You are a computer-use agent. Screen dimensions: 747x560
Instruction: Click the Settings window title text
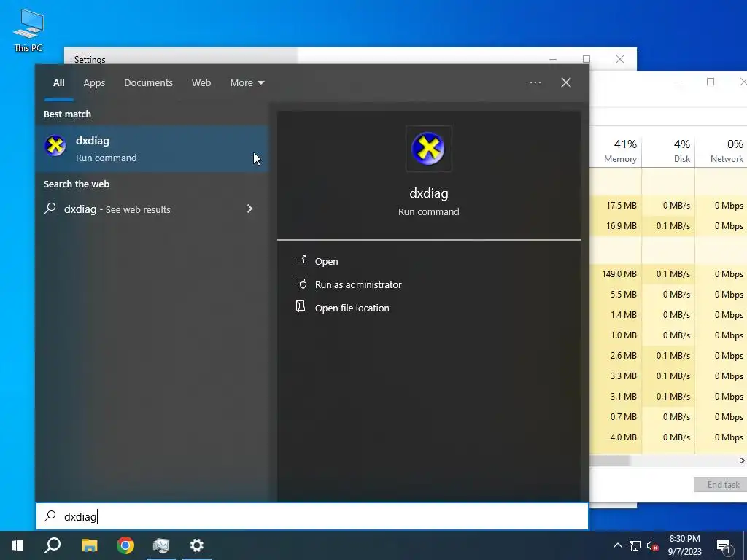[90, 60]
